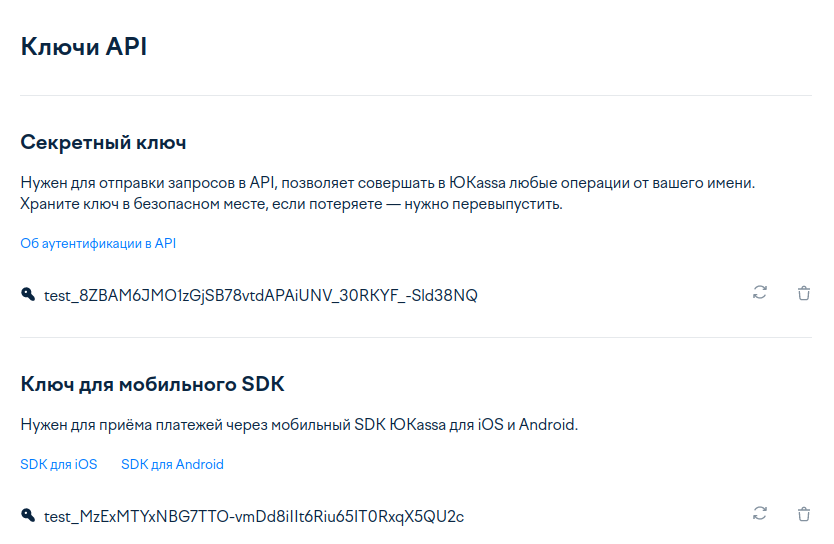Click the word 'iOS' in SDK description
This screenshot has height=544, width=834.
point(490,424)
